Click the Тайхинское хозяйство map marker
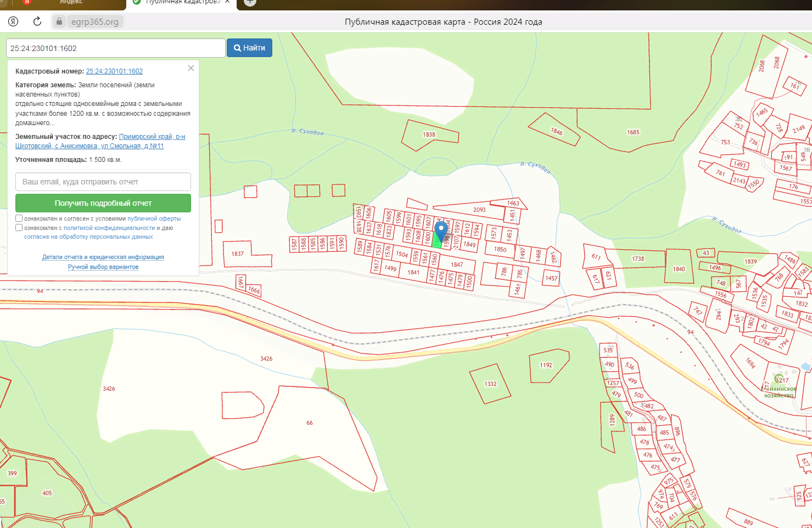Image resolution: width=812 pixels, height=528 pixels. [x=778, y=379]
